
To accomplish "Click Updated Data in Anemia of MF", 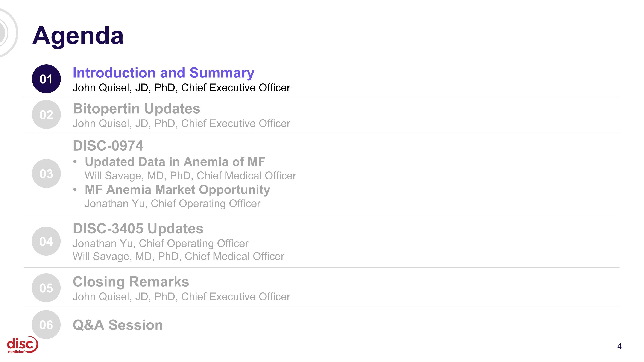I will click(x=175, y=162).
